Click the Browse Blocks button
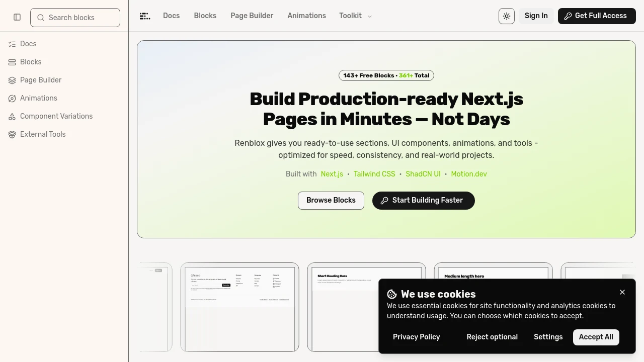The height and width of the screenshot is (362, 644). tap(331, 201)
